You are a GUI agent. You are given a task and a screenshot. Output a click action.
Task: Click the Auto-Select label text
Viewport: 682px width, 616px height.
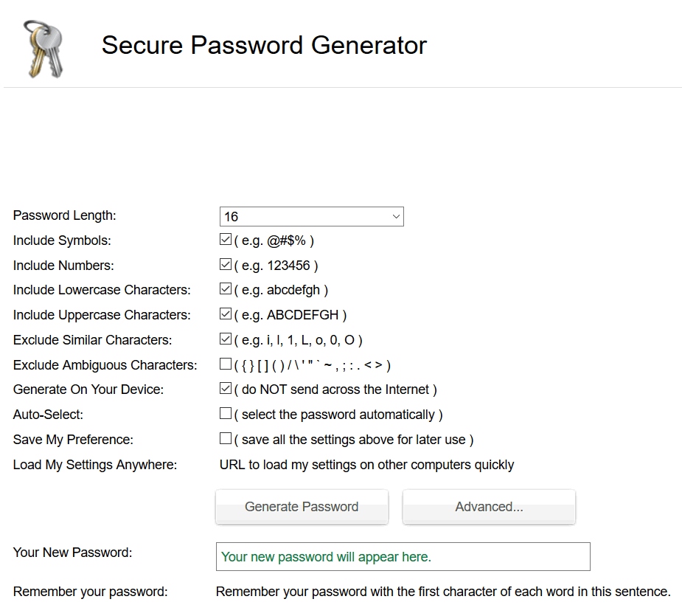48,415
